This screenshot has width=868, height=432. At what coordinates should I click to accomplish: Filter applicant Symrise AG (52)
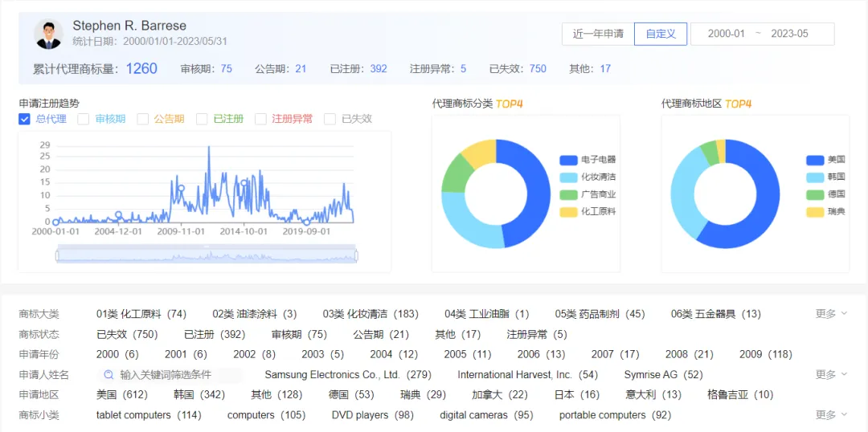663,374
